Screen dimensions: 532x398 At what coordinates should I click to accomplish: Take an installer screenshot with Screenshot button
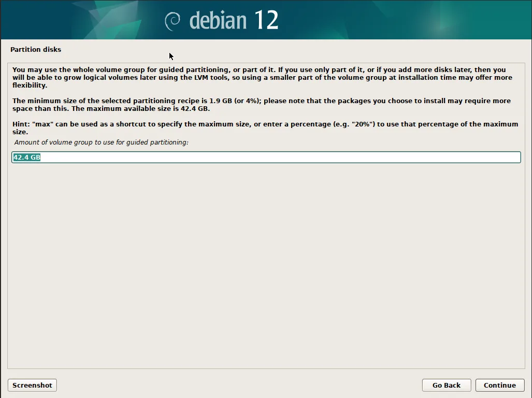coord(32,385)
